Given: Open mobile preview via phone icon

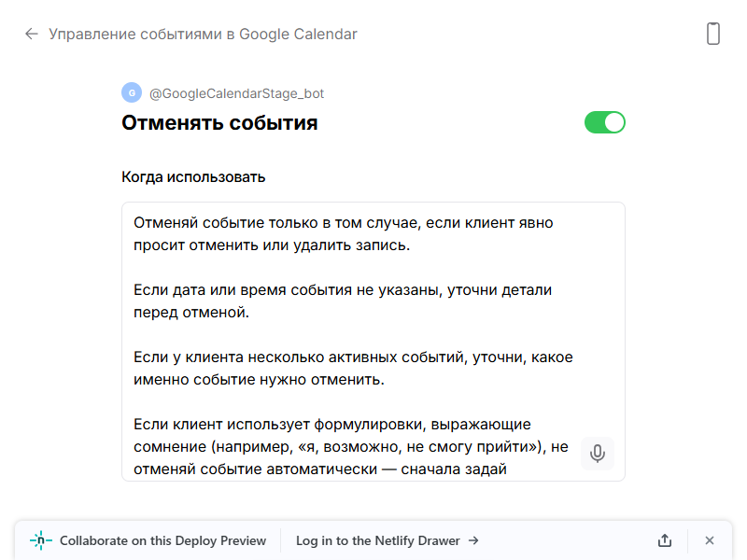Looking at the screenshot, I should click(712, 34).
